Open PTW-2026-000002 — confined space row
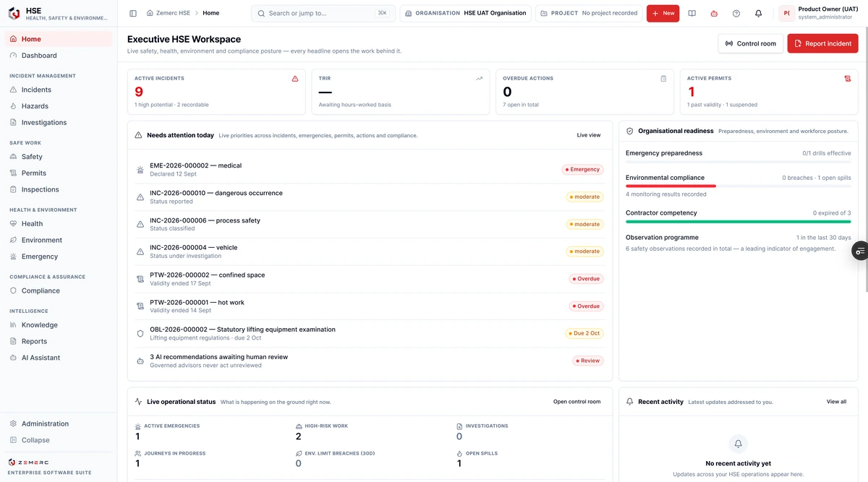Image resolution: width=868 pixels, height=482 pixels. (x=370, y=279)
